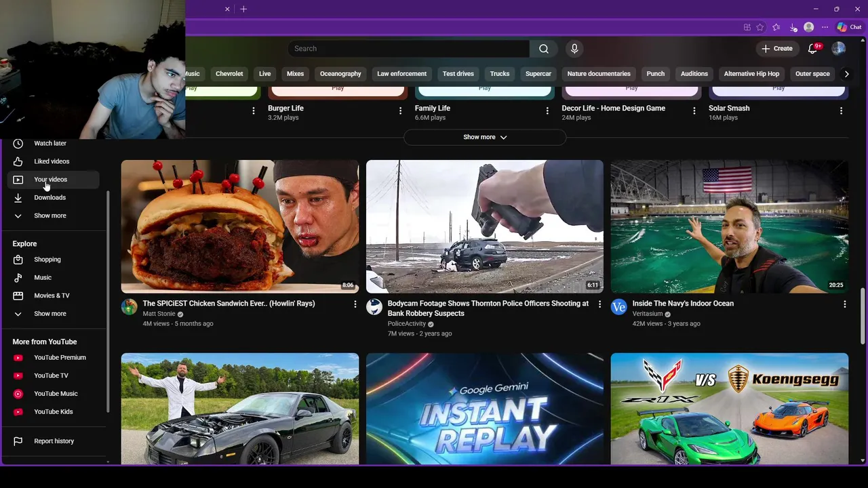Select the Chevrolet chip
The width and height of the screenshot is (868, 488).
(229, 74)
